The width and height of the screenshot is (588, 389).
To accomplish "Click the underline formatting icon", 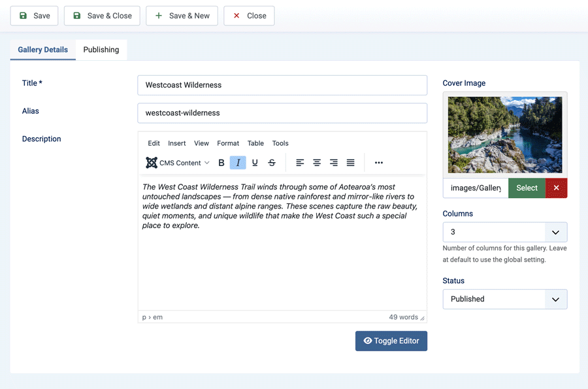I will [x=255, y=163].
